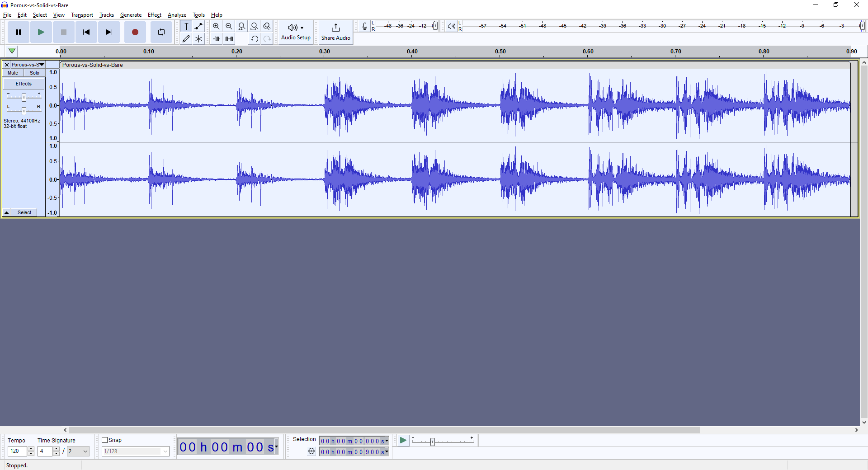The image size is (868, 470).
Task: Solo the Porous-vs-Solid-vs-Bare track
Action: pyautogui.click(x=34, y=73)
